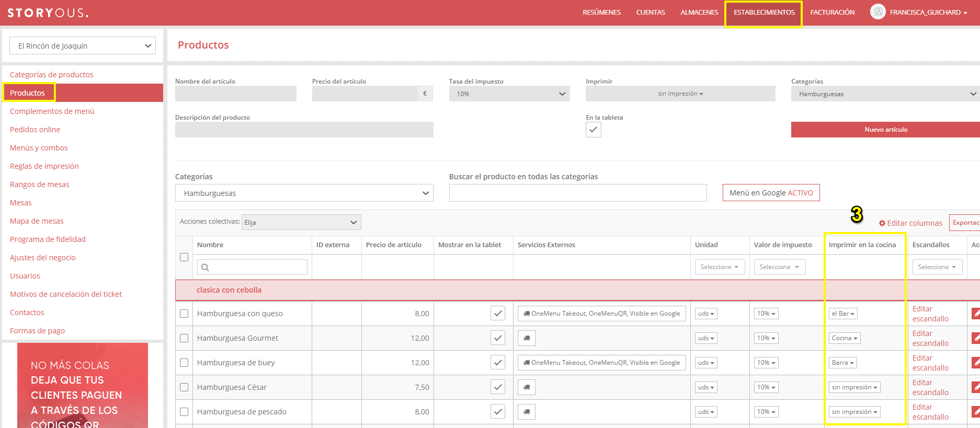Open the El Rincón de Joaquín establishment dropdown
980x428 pixels.
point(83,46)
